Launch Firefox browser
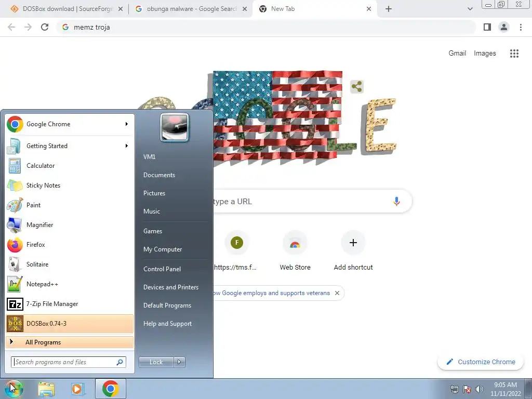Image resolution: width=532 pixels, height=399 pixels. [x=70, y=245]
